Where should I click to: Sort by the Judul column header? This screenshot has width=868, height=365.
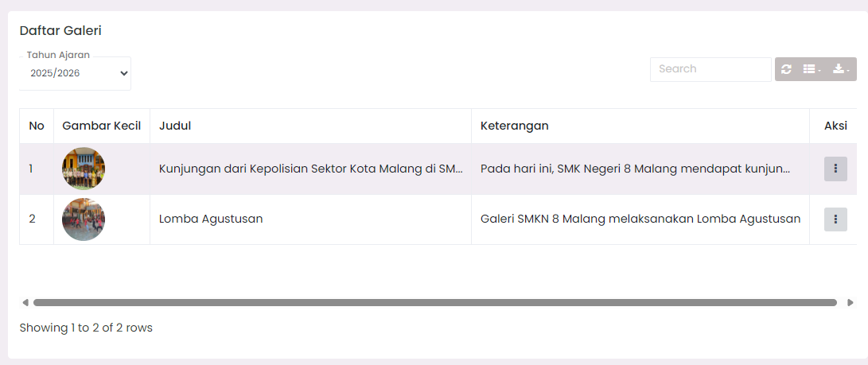pos(175,126)
